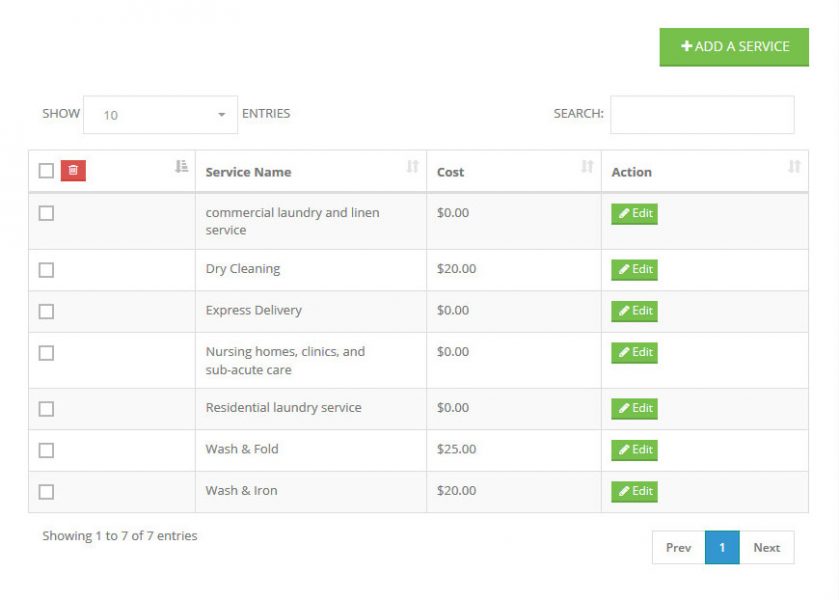This screenshot has height=600, width=839.
Task: Sort by Service Name column arrows
Action: click(412, 167)
